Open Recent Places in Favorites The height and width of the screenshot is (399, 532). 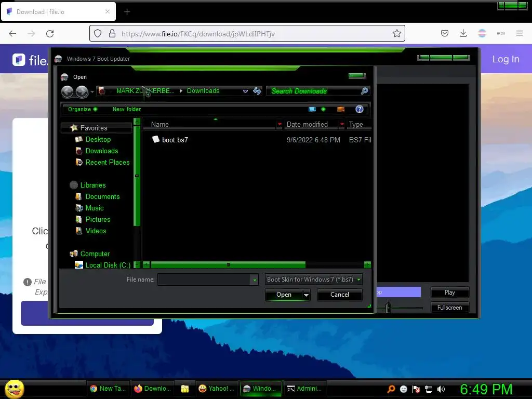point(107,163)
